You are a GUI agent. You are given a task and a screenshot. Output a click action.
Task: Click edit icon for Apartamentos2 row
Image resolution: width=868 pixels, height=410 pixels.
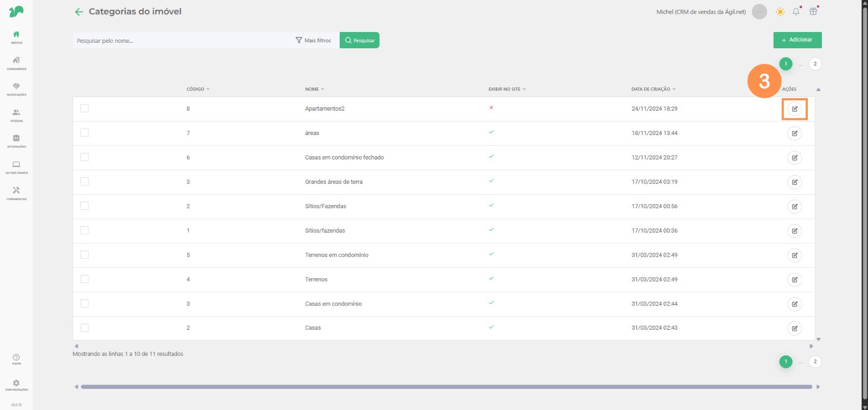[x=794, y=109]
